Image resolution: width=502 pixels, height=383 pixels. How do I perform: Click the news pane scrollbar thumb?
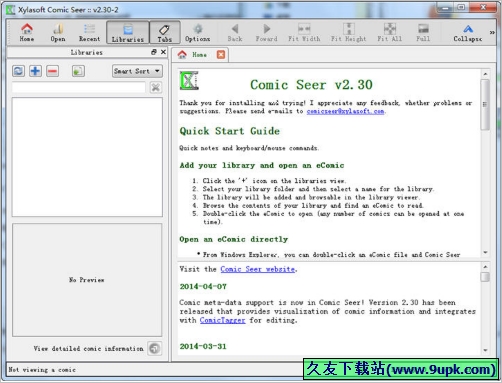[485, 277]
